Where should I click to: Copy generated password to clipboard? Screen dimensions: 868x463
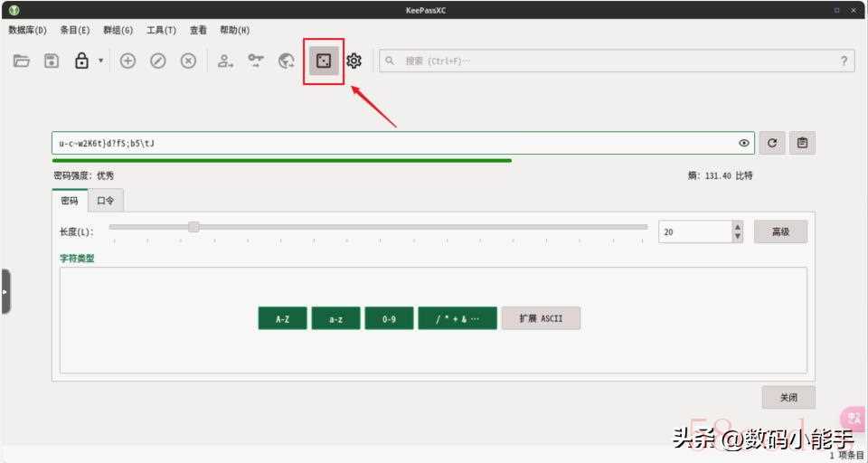click(802, 143)
